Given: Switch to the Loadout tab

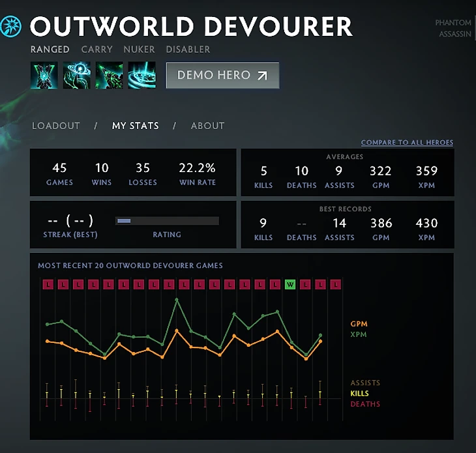Looking at the screenshot, I should click(x=56, y=126).
